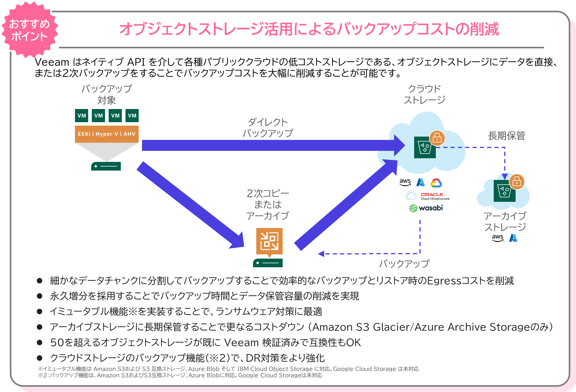This screenshot has width=576, height=392.
Task: Click the first footnote mentioning IBM Cloud Object Storage
Action: coord(228,369)
